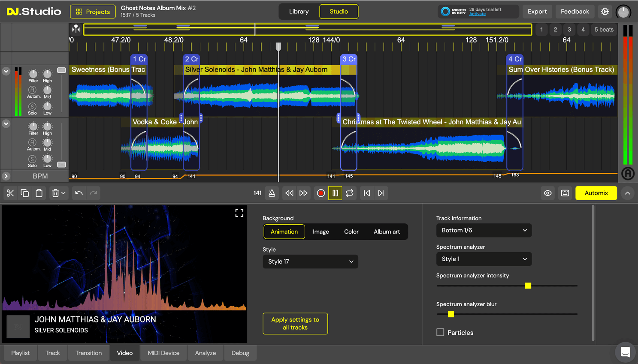Image resolution: width=638 pixels, height=364 pixels.
Task: Select Album art background option
Action: (x=387, y=232)
